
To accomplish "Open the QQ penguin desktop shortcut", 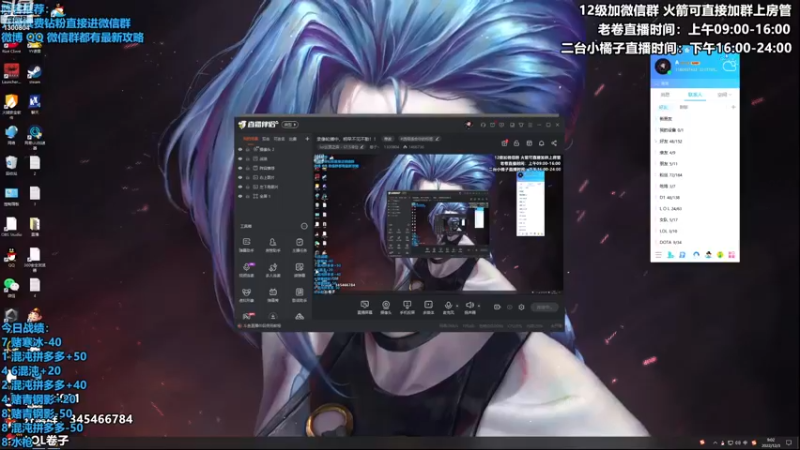I will [11, 257].
